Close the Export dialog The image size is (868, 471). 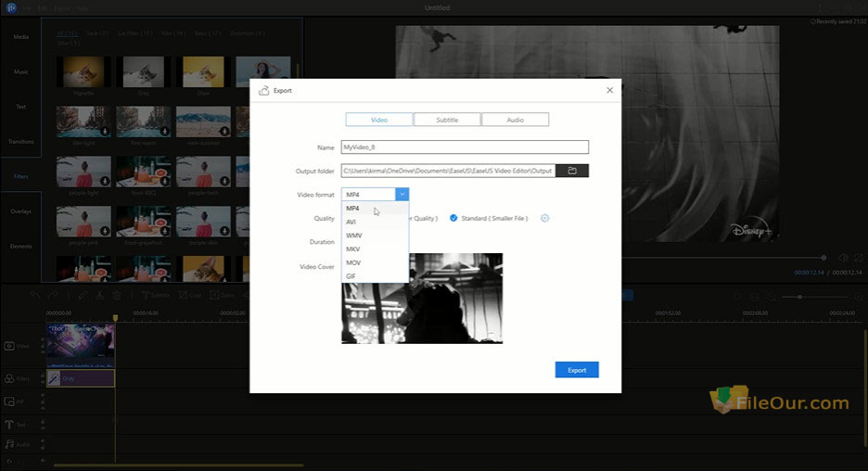[609, 90]
